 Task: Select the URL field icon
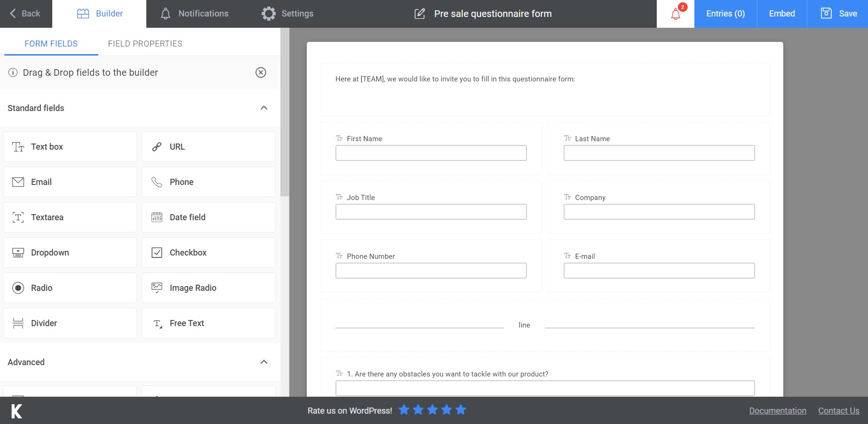click(x=156, y=146)
